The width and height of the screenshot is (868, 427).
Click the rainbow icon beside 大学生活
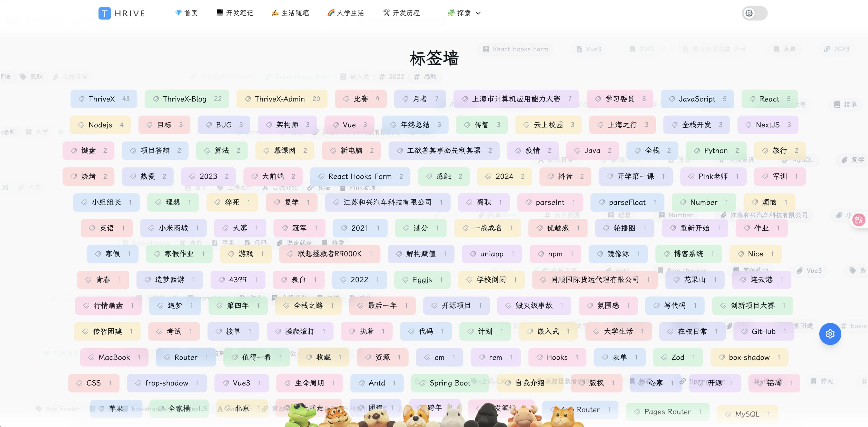(331, 13)
